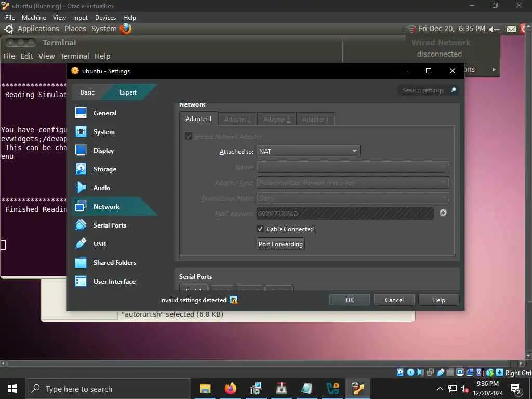Image resolution: width=532 pixels, height=399 pixels.
Task: Open the Terminal window's Terminal menu
Action: tap(75, 56)
